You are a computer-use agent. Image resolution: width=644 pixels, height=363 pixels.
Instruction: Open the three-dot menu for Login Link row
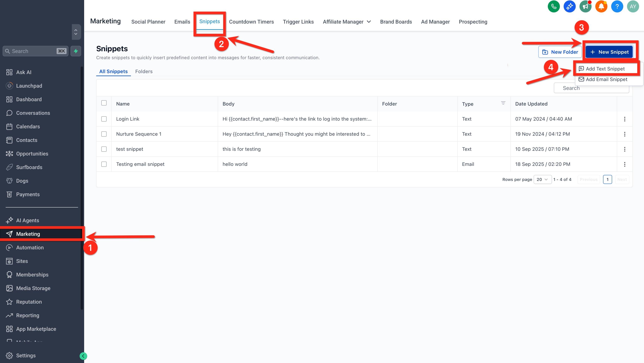[625, 119]
